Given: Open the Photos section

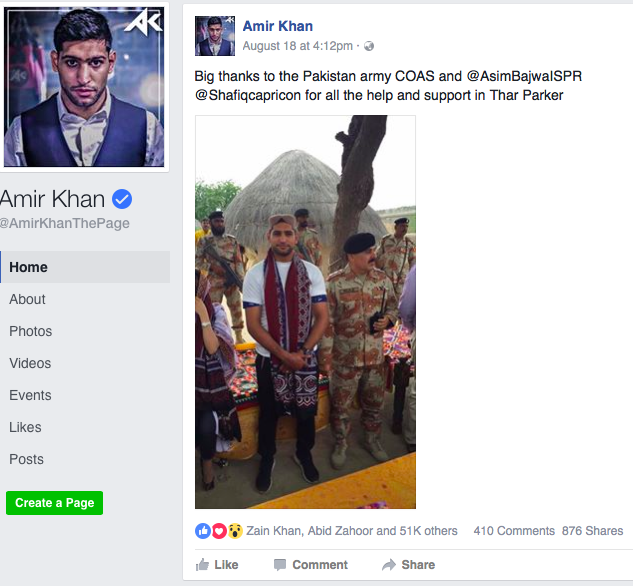Looking at the screenshot, I should (x=31, y=331).
